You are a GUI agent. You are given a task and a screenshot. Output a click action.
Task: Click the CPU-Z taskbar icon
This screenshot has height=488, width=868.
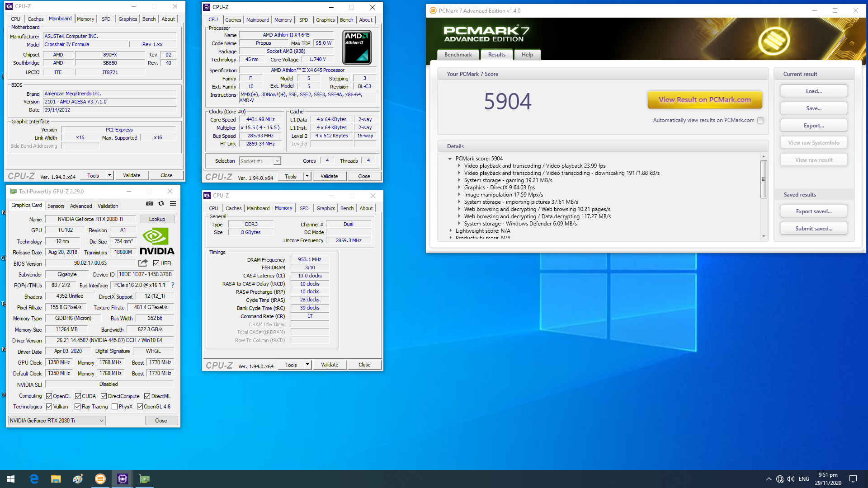[x=123, y=479]
